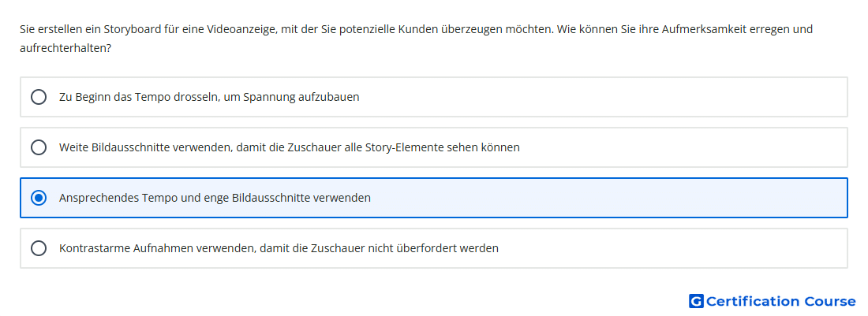Viewport: 868px width, 316px height.
Task: Click the label "Ansprechendes Tempo und enge Bildausschnitte verwenden"
Action: [215, 198]
